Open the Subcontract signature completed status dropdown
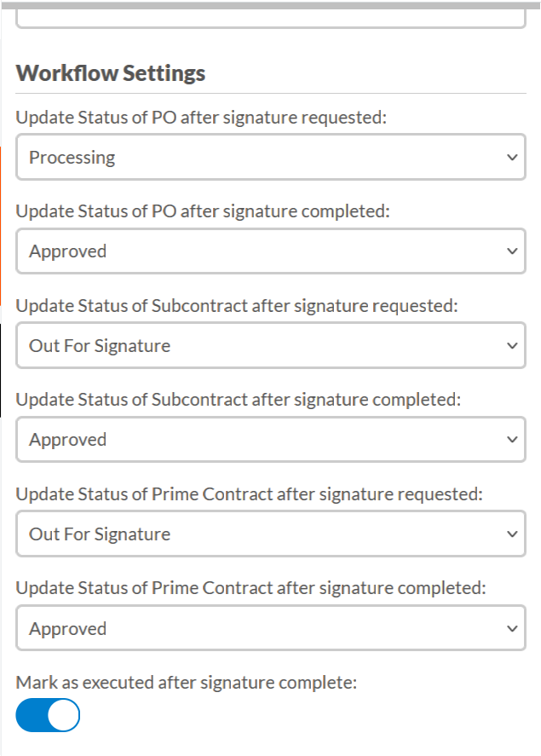541x756 pixels. [270, 439]
